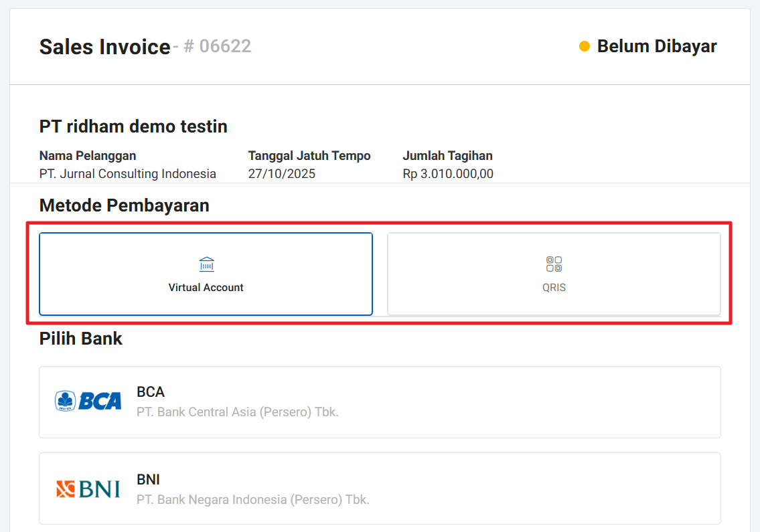Choose the BCA bank name
The width and height of the screenshot is (760, 532).
tap(151, 392)
